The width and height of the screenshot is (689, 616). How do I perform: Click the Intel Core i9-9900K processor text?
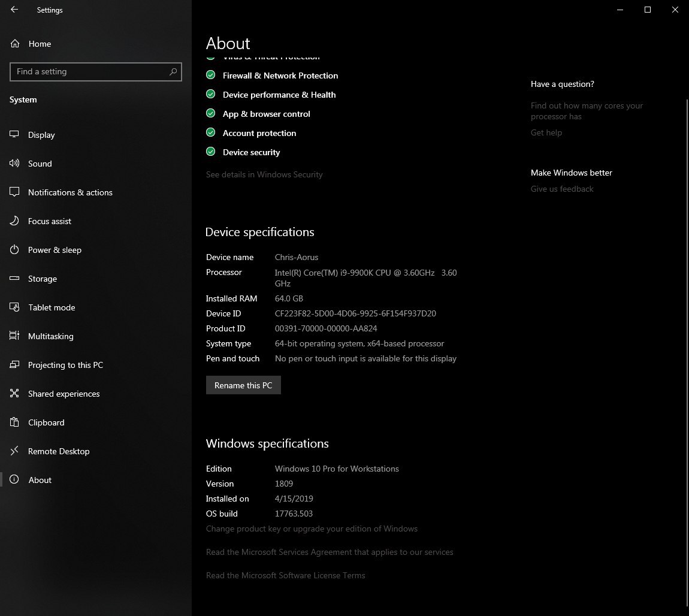[x=365, y=277]
